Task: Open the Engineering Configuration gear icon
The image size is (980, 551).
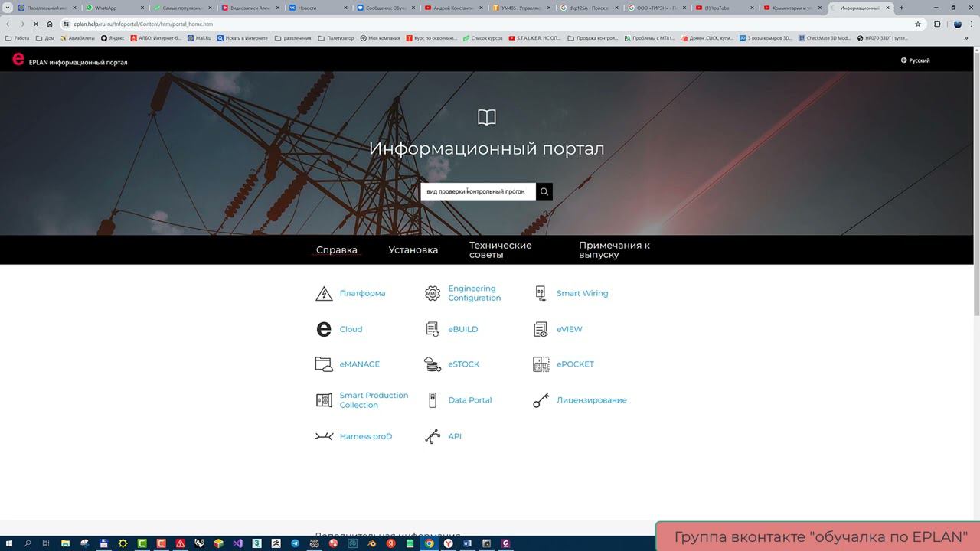Action: click(x=433, y=294)
